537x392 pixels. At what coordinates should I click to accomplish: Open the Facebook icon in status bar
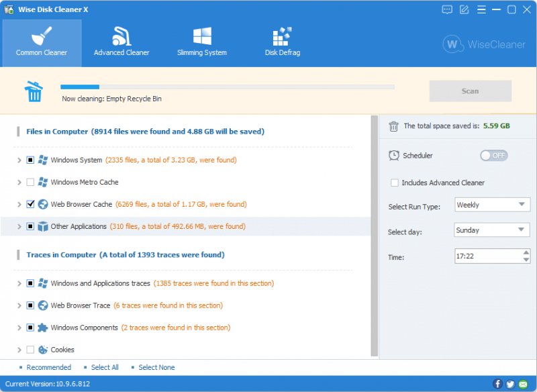pyautogui.click(x=497, y=384)
